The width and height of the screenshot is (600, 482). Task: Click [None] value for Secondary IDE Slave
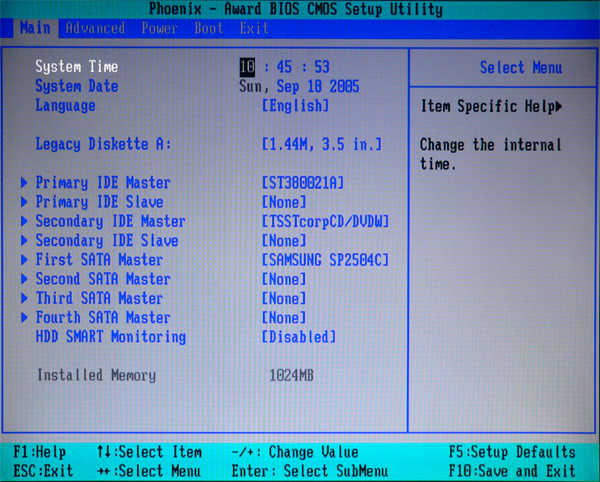pyautogui.click(x=284, y=241)
